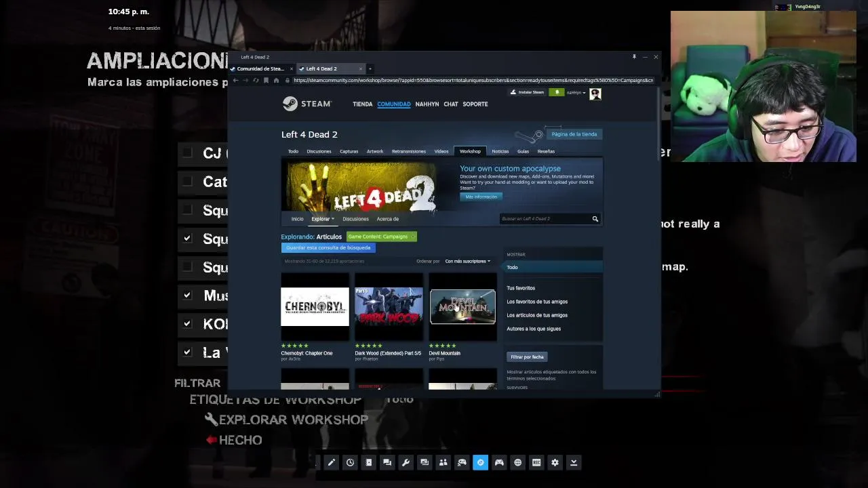Uncheck the Mus add-on checkbox
The image size is (868, 488).
187,295
